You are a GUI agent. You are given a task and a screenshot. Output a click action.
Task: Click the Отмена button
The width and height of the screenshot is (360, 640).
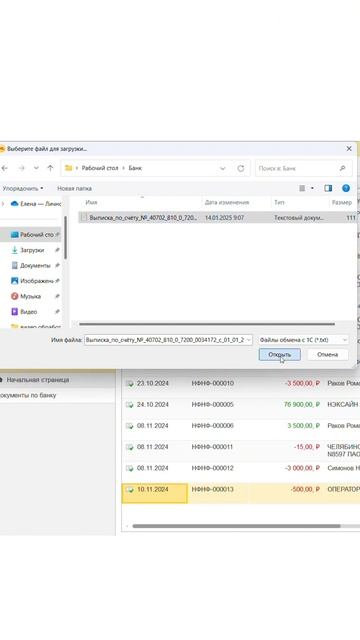(327, 354)
